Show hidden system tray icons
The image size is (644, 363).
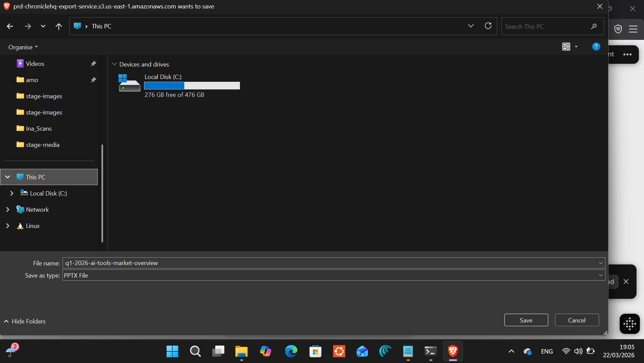click(511, 352)
